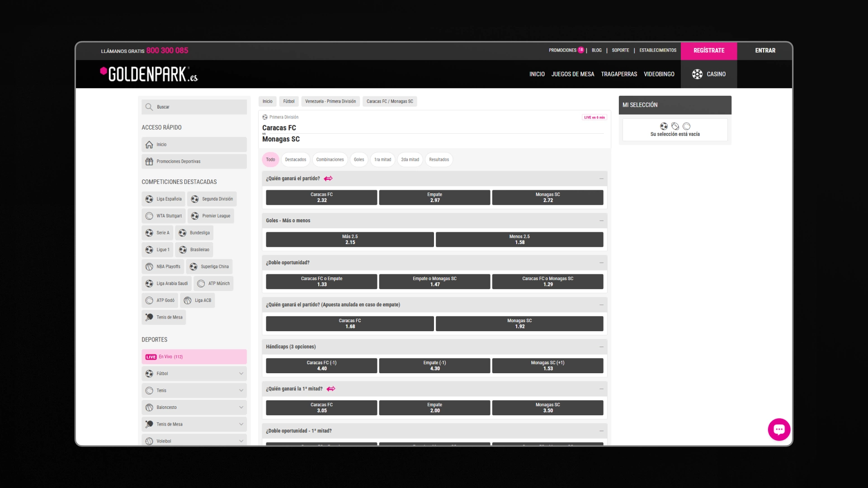Click the Fútbol breadcrumb

coord(289,101)
